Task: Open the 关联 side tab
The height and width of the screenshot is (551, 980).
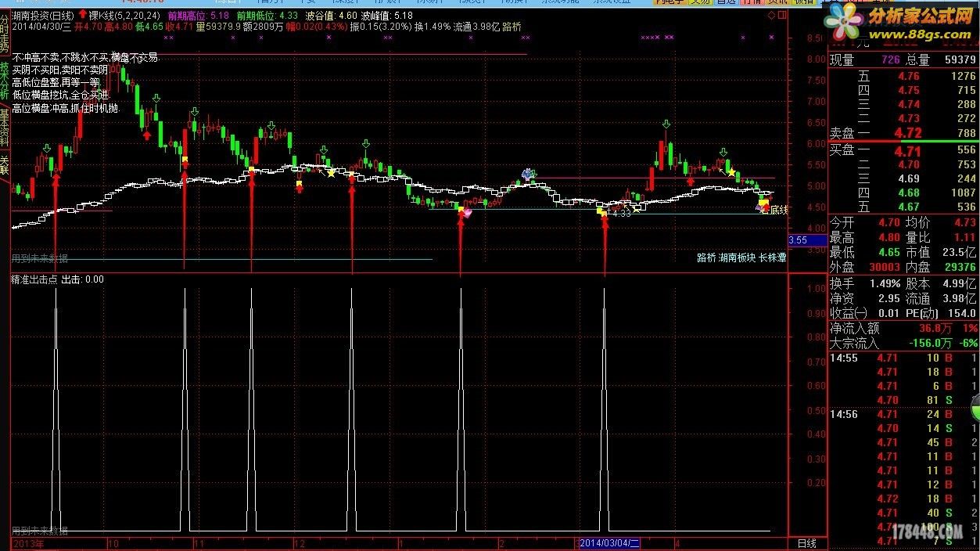Action: point(5,164)
